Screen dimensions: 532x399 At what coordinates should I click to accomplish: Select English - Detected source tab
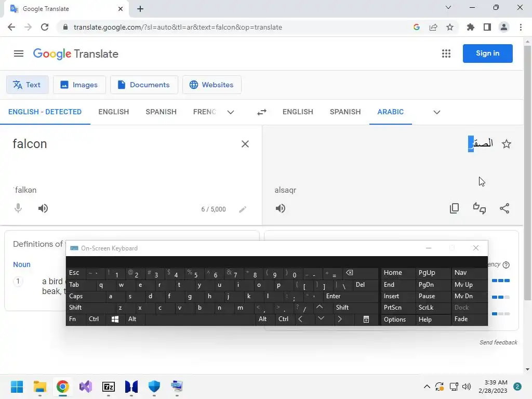pos(45,112)
